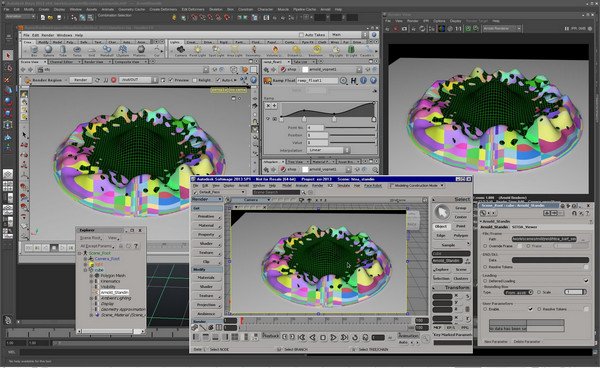The height and width of the screenshot is (368, 600).
Task: Select the Scale radio option in Bounding Box
Action: 539,292
